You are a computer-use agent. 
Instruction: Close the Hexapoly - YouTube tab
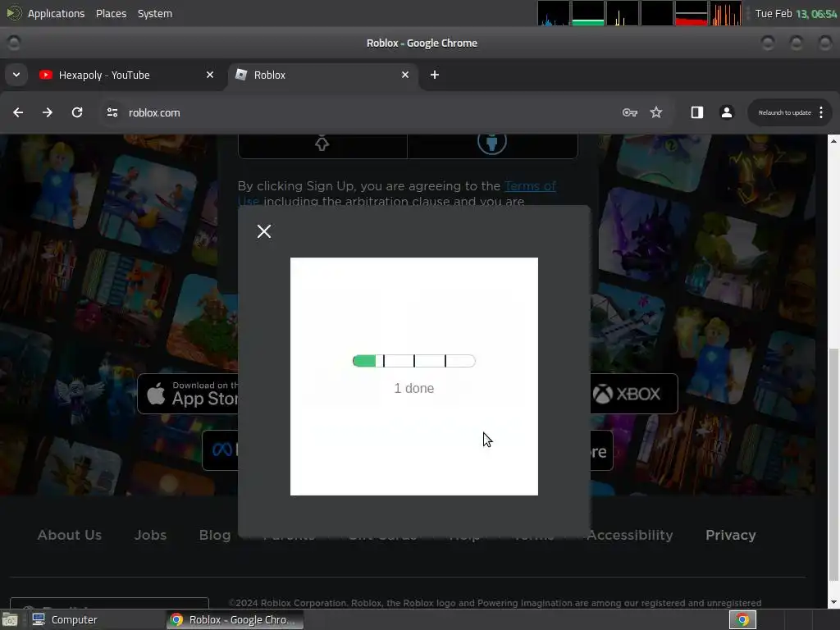click(210, 75)
